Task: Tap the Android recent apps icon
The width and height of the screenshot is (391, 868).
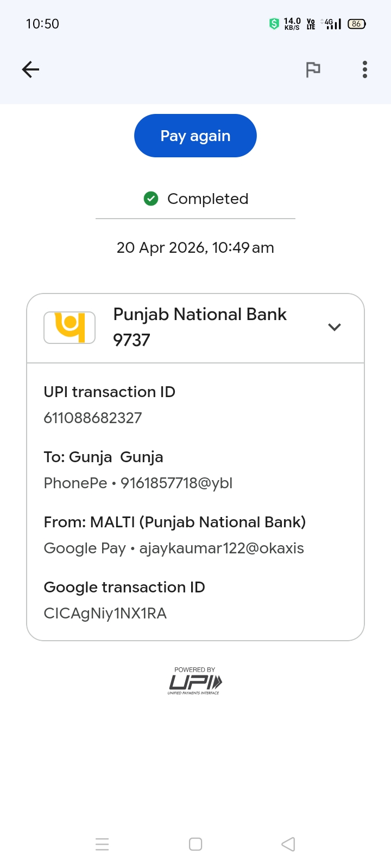Action: (x=102, y=844)
